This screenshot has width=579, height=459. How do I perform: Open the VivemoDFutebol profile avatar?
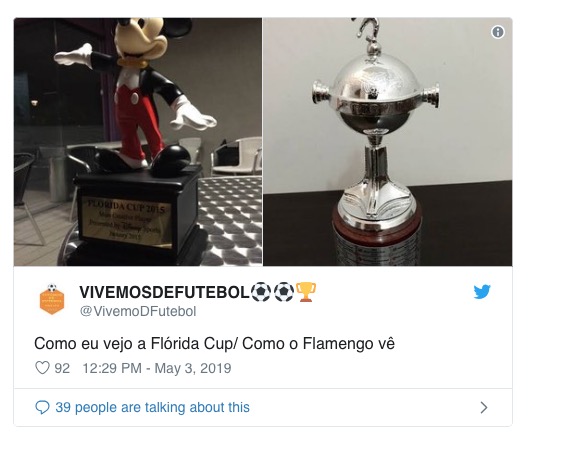coord(52,299)
